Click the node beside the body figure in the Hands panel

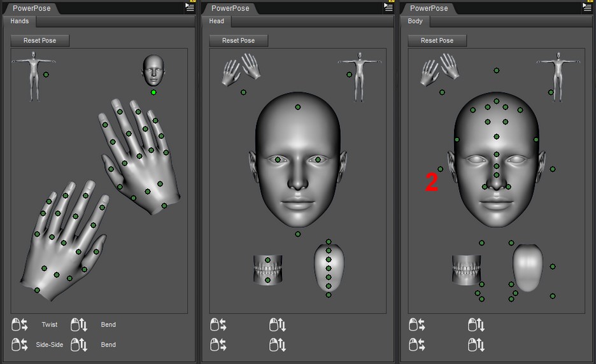click(x=46, y=74)
